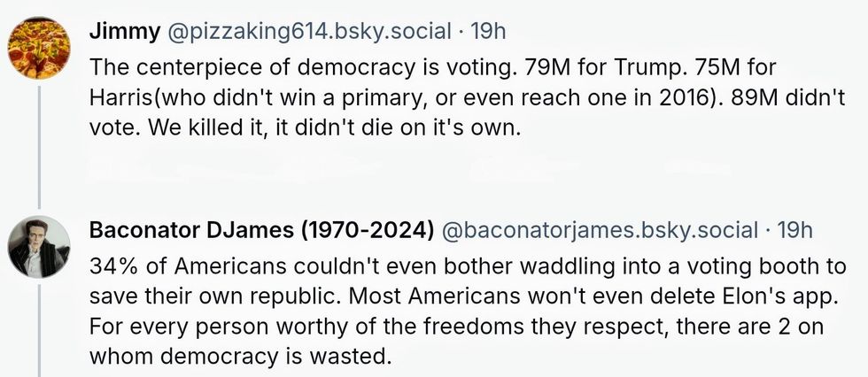The width and height of the screenshot is (868, 377).
Task: Open the @baconatorjames.bsky.social handle link
Action: [x=600, y=230]
